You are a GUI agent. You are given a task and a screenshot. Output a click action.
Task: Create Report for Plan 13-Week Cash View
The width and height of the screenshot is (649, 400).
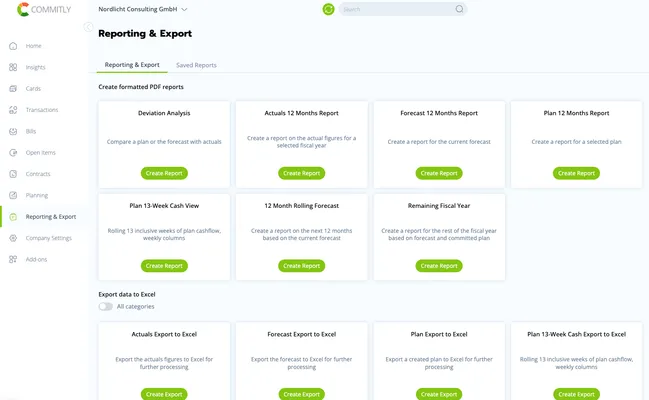pos(164,266)
